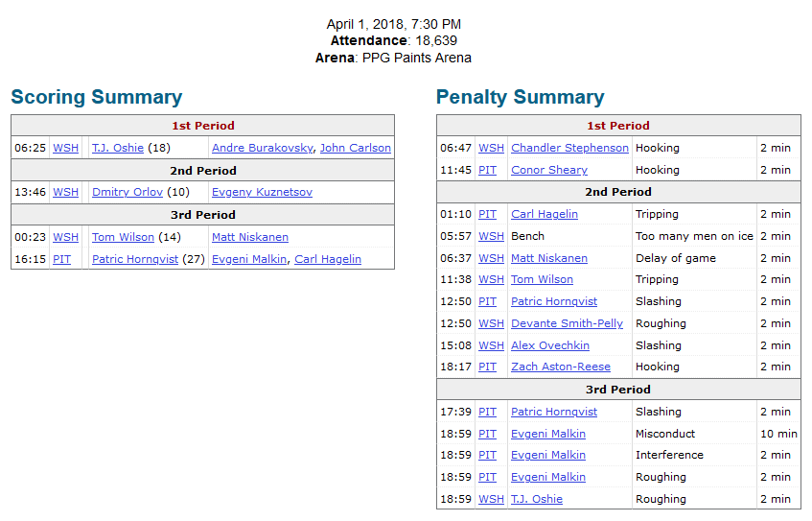Select Evgeny Kuznetsov's name link

(x=262, y=192)
